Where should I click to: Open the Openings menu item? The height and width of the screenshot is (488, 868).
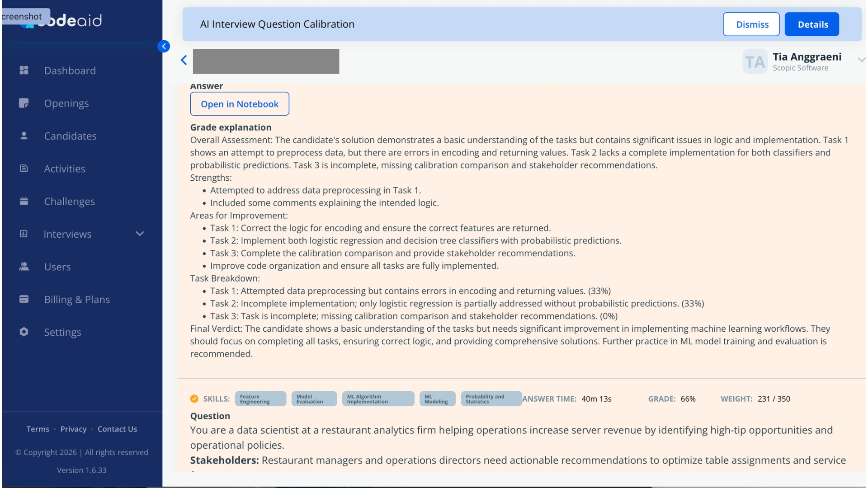(66, 103)
